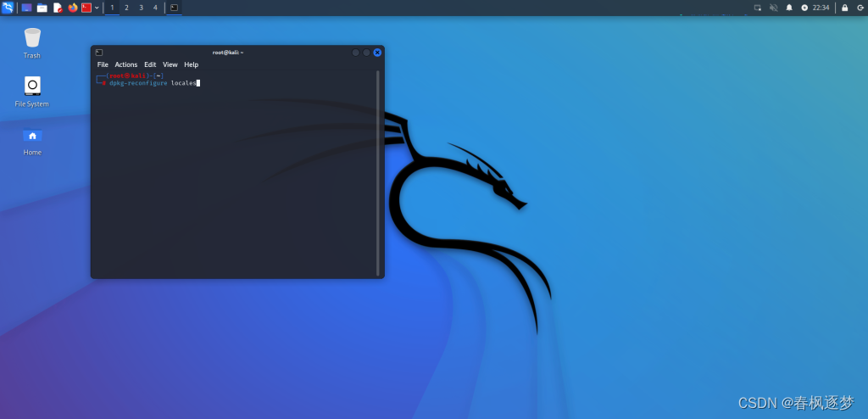The height and width of the screenshot is (419, 868).
Task: Click the dpkg-reconfigure command text
Action: point(138,83)
